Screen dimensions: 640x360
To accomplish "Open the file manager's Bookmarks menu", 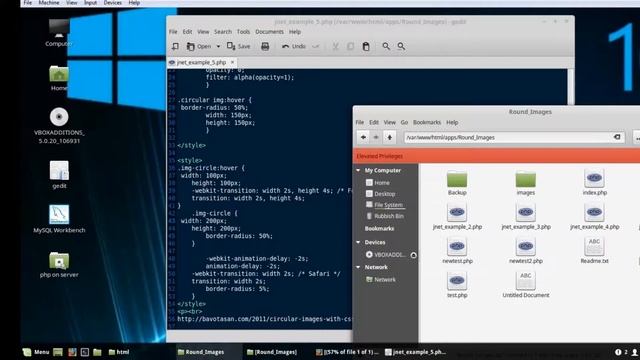I will point(427,122).
